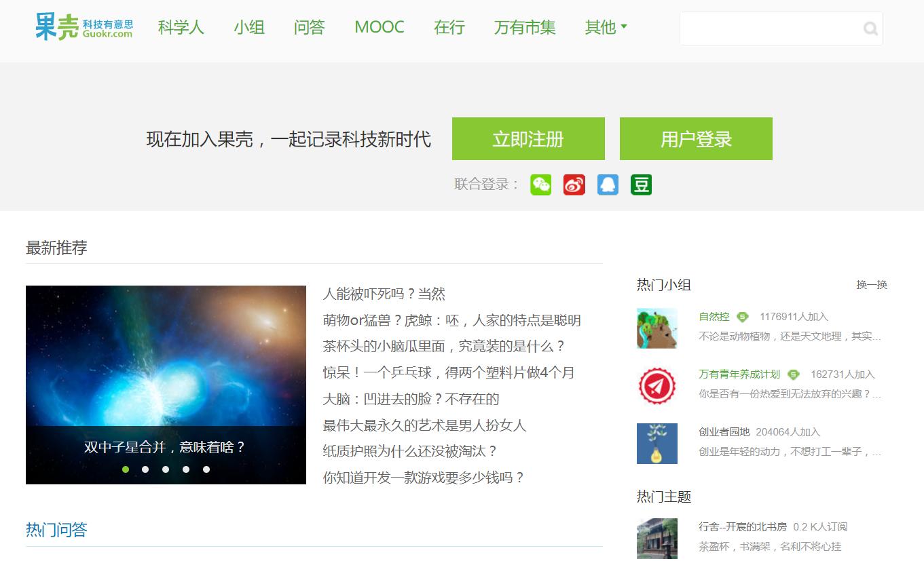Click the 不论是动物植物 group description
Screen dimensions: 924x561
(x=790, y=336)
